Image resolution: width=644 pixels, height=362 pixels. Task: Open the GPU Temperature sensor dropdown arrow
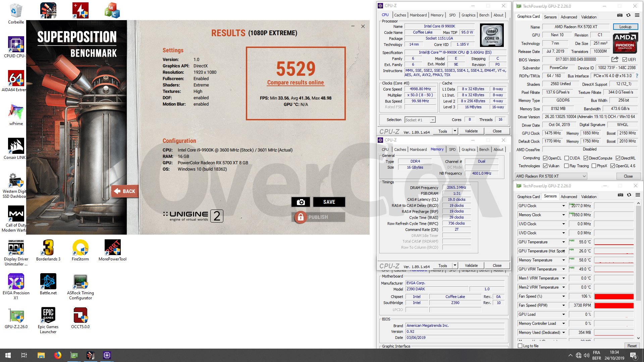[x=563, y=242]
